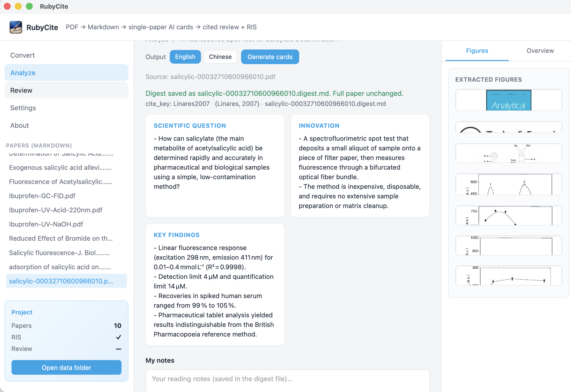Click the cite_key: Linares2007 line
The height and width of the screenshot is (392, 571).
coord(266,104)
